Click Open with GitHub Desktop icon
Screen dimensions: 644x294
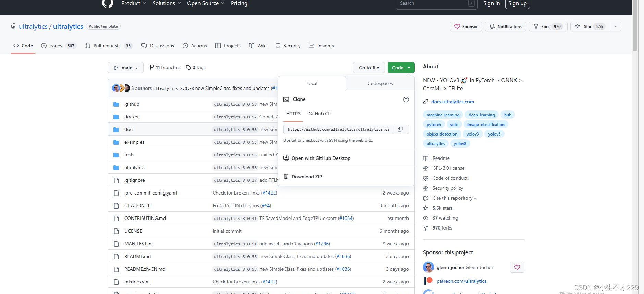[286, 158]
